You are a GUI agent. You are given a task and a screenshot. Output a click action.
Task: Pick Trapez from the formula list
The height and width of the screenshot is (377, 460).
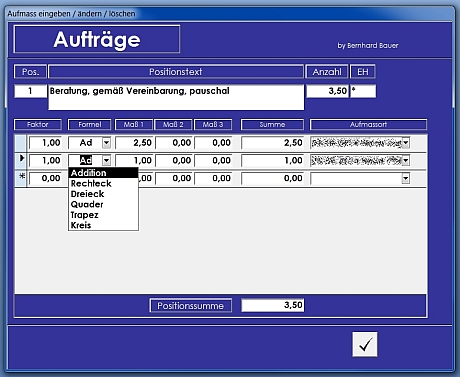[103, 215]
